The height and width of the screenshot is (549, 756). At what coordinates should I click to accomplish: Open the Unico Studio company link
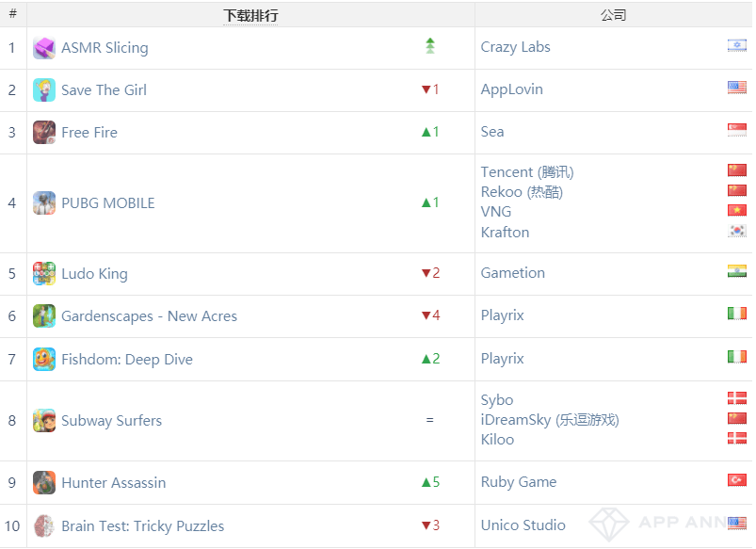523,525
